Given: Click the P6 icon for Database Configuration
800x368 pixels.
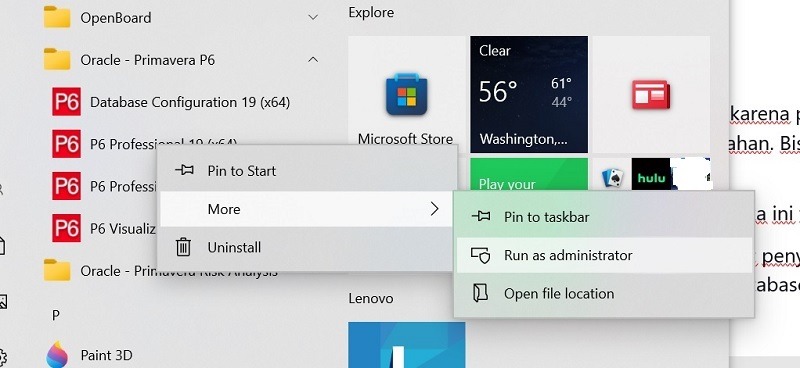Looking at the screenshot, I should coord(66,102).
